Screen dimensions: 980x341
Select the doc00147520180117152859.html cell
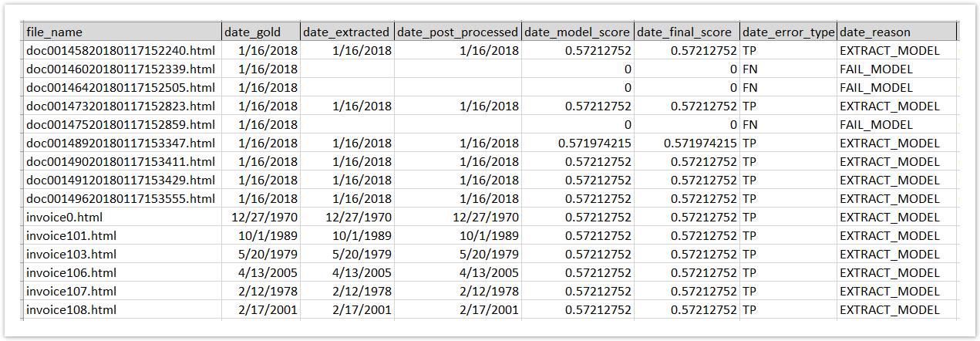pos(122,125)
